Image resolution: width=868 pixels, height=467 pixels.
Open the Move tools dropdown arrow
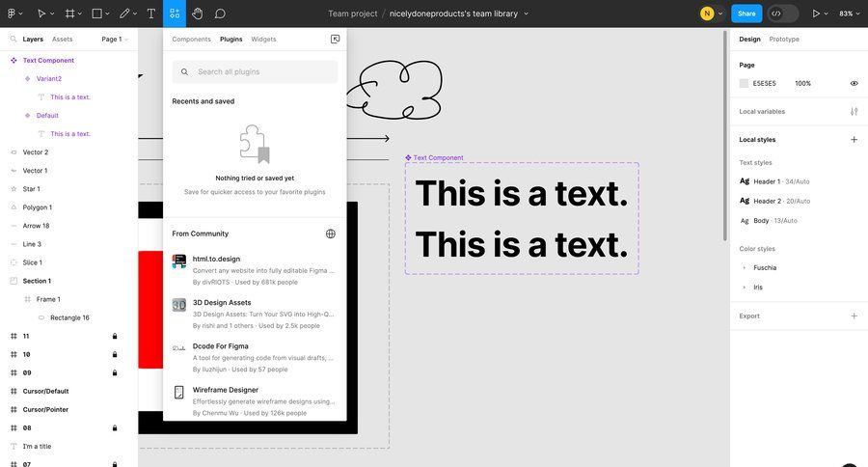[x=53, y=14]
